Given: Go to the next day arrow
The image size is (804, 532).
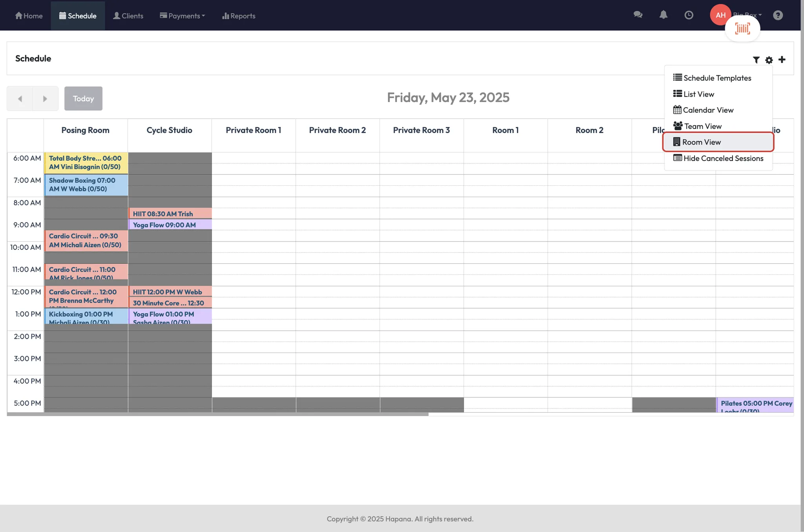Looking at the screenshot, I should point(45,99).
